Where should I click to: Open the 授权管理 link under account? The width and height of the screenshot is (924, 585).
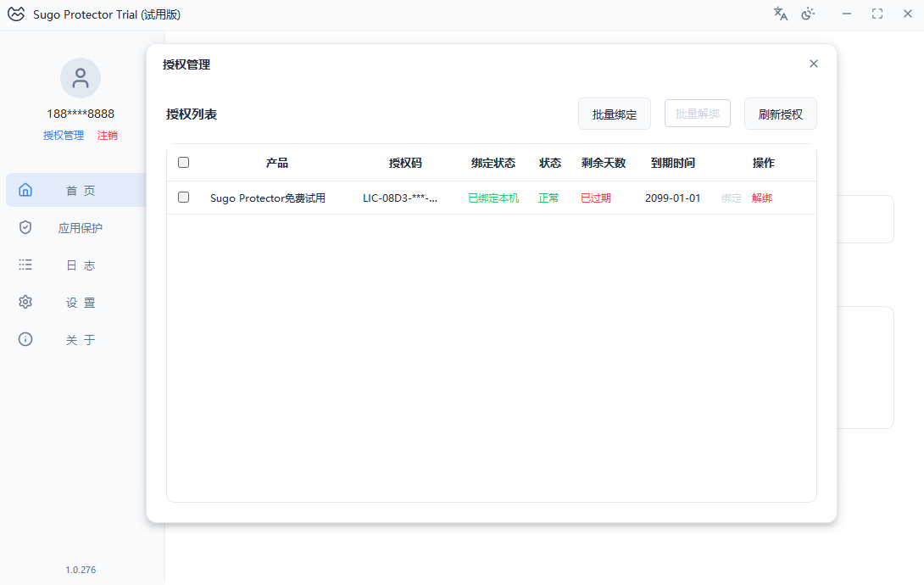point(64,136)
